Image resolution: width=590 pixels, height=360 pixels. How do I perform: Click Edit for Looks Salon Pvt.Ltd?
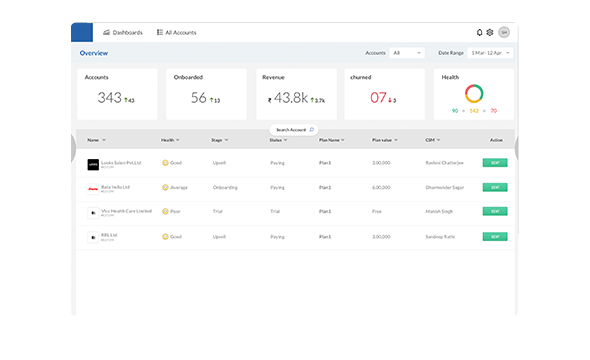[x=495, y=163]
